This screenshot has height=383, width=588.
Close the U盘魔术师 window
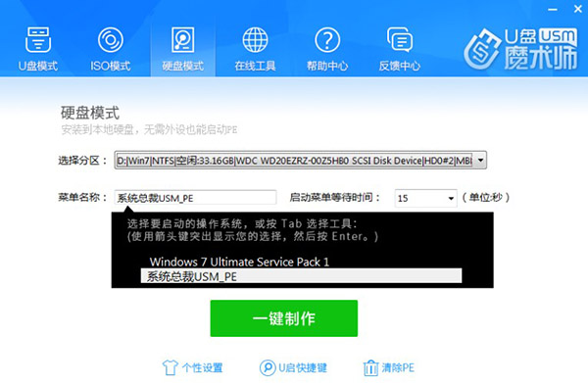tap(578, 10)
